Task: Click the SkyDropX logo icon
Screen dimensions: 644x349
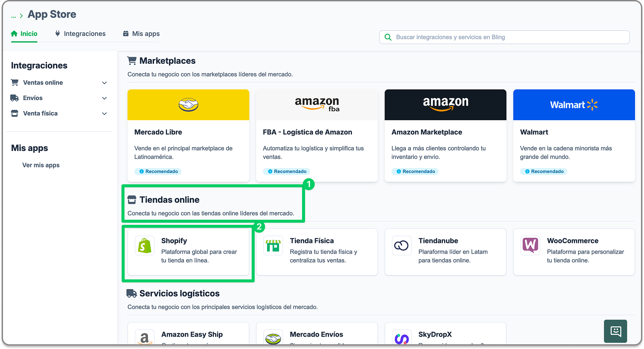Action: coord(401,338)
